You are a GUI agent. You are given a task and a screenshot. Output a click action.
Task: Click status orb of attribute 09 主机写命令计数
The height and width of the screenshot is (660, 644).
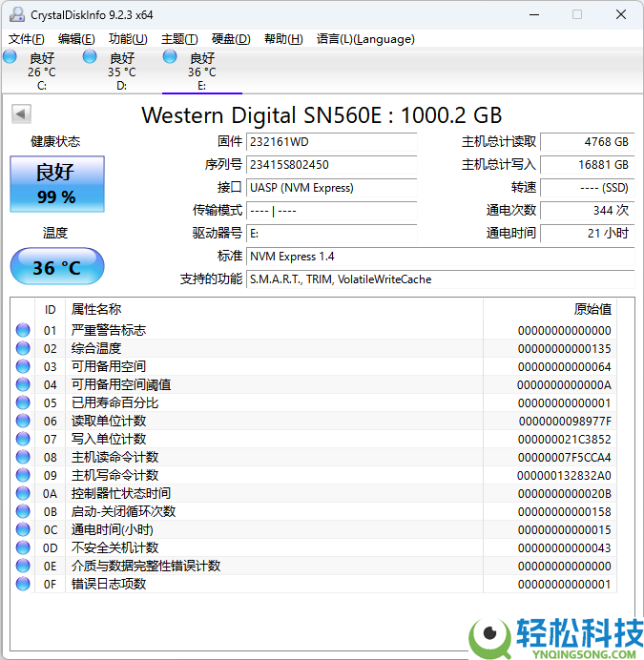point(23,475)
